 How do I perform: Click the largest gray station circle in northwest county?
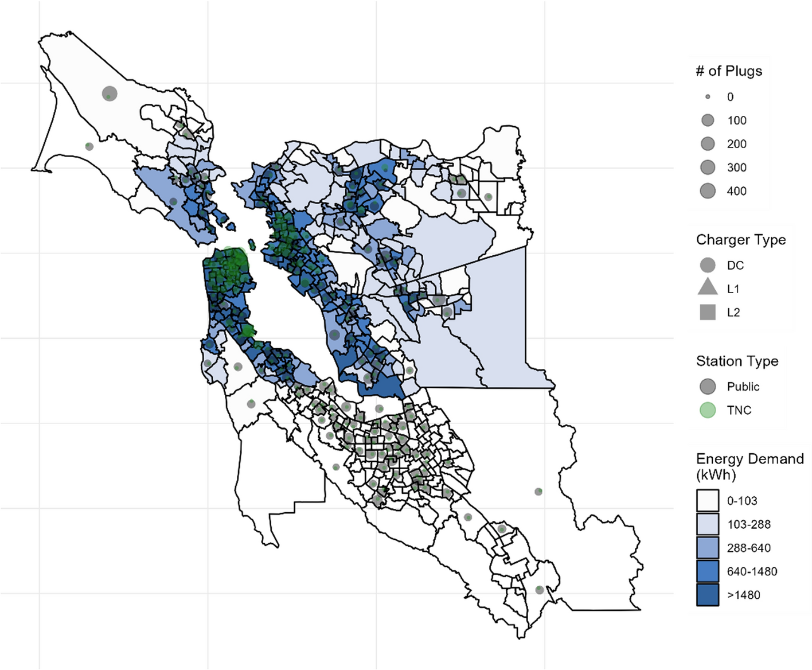coord(110,93)
